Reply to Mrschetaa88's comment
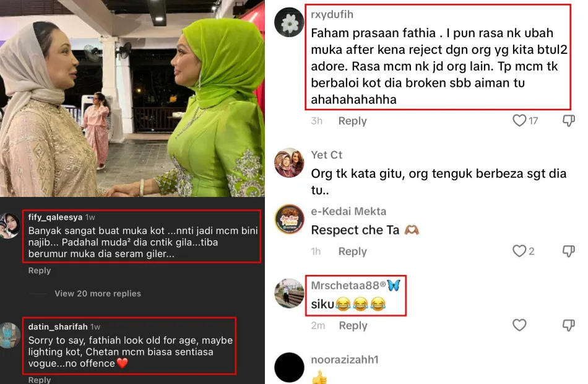The image size is (588, 384). [x=353, y=325]
